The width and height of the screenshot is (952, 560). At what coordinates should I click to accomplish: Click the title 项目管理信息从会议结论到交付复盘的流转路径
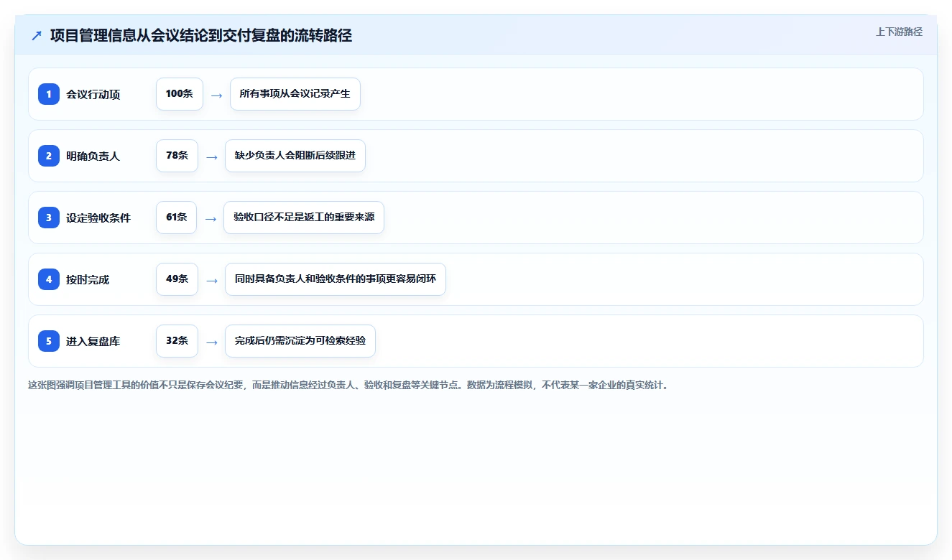[201, 35]
